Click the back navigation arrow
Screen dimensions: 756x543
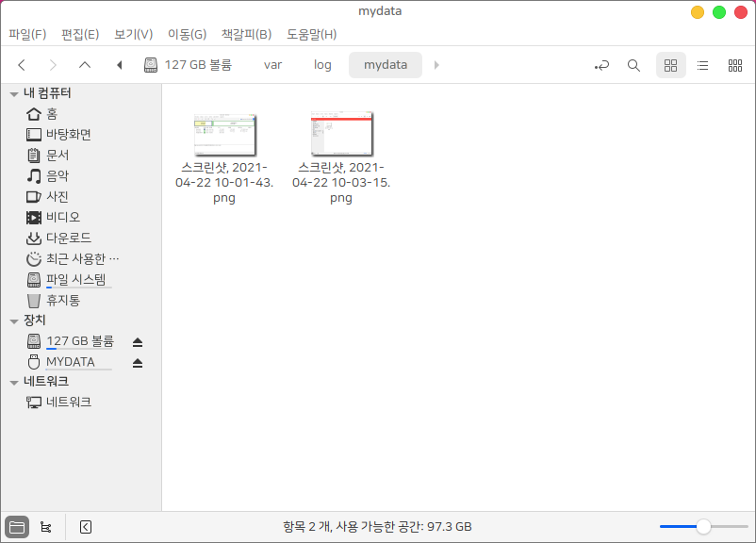pyautogui.click(x=22, y=65)
